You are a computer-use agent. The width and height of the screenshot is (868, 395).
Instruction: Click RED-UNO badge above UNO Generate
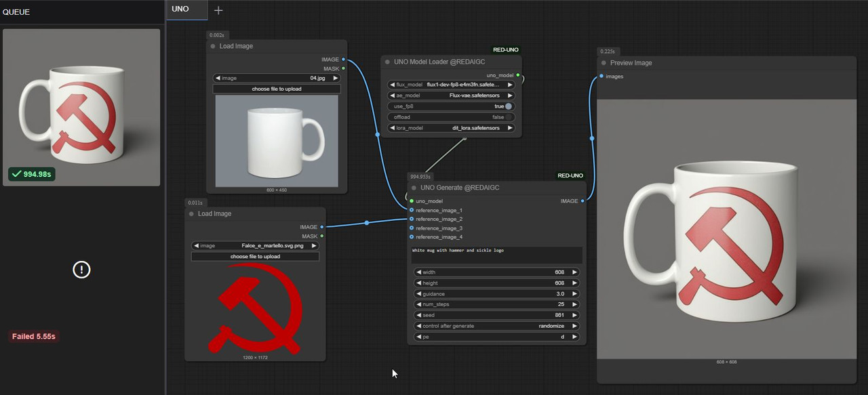tap(570, 175)
